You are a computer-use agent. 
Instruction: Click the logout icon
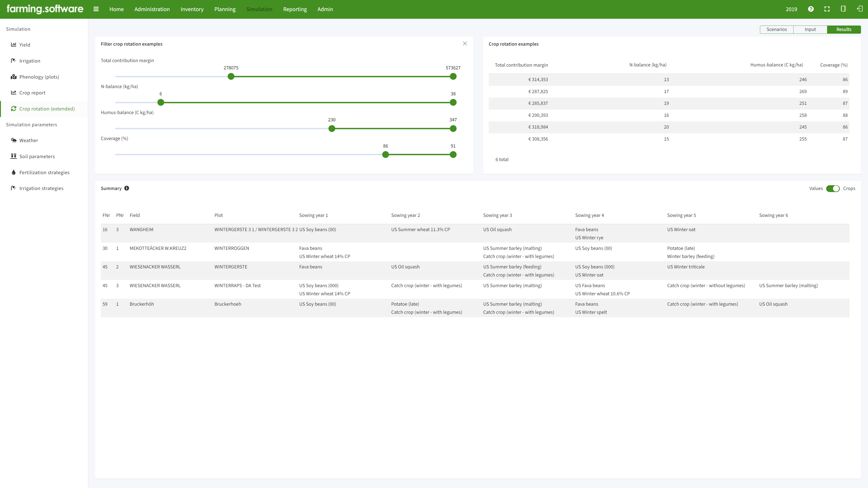coord(860,9)
